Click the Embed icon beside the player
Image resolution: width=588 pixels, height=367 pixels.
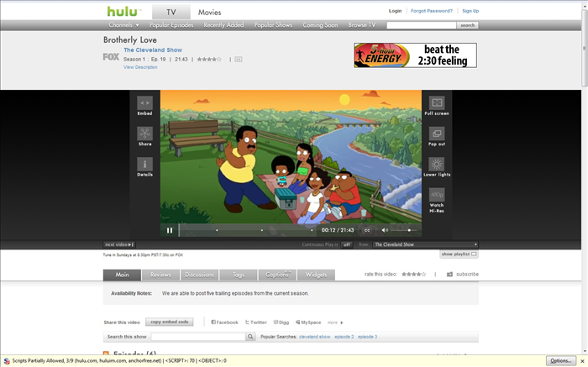[x=144, y=102]
